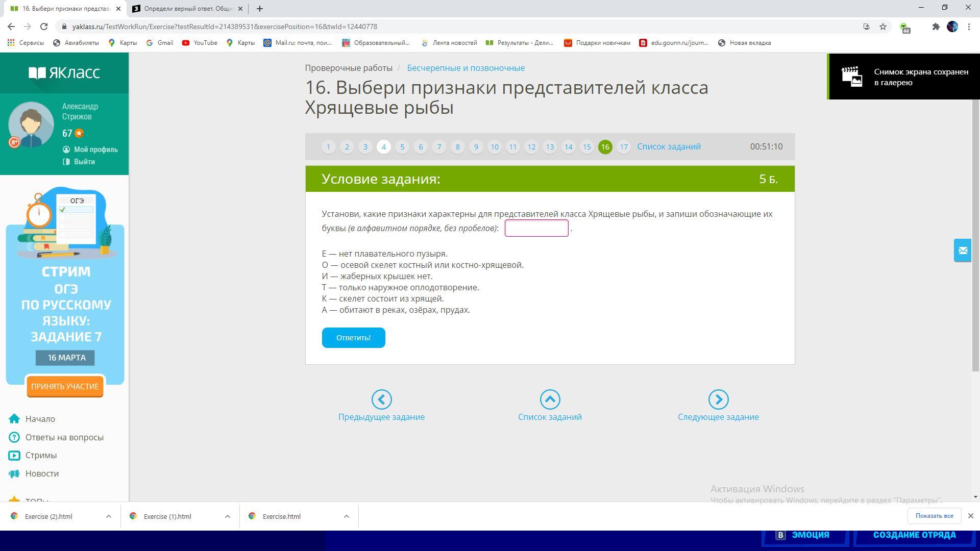Expand Exercise (2).html download options
The image size is (980, 551).
coord(109,516)
